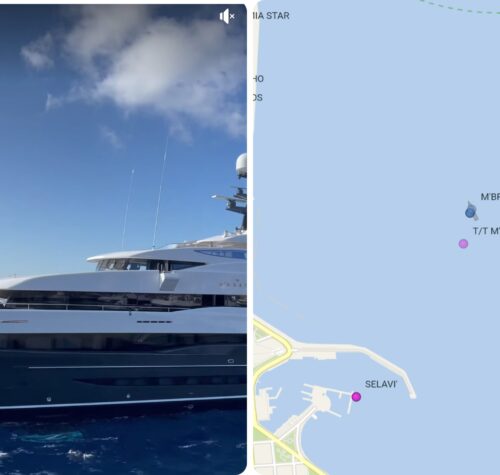Select the magenta SELAVI' vessel marker
The image size is (500, 475).
(x=356, y=397)
